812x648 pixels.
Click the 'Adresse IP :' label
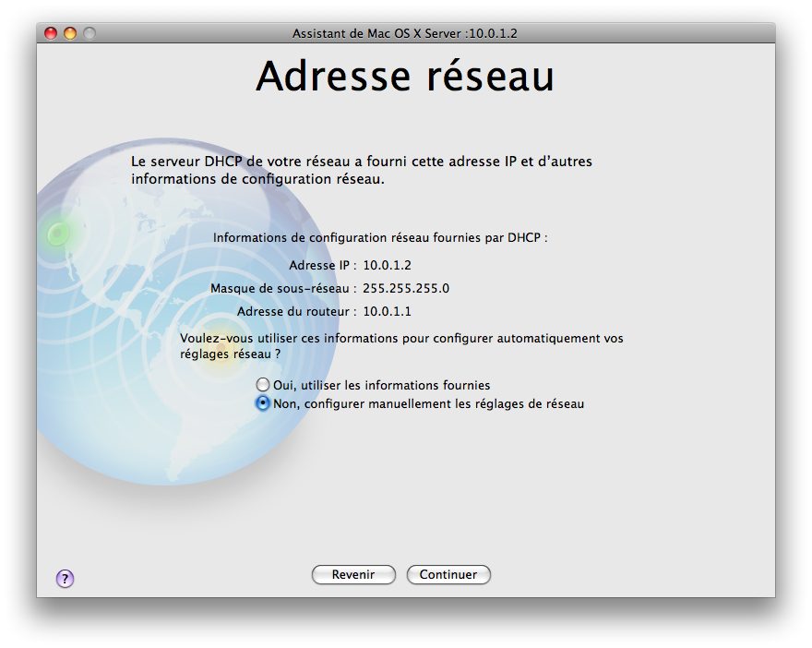pyautogui.click(x=323, y=265)
